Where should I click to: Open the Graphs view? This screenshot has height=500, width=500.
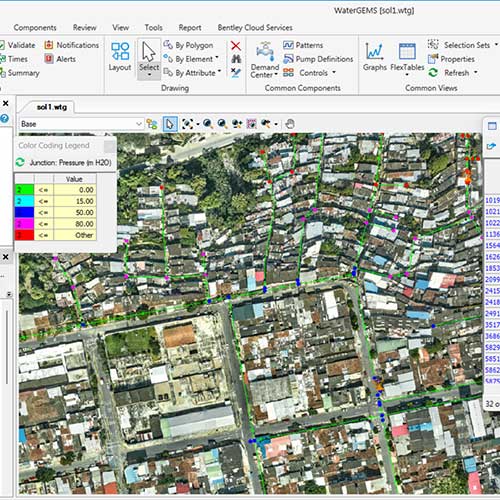coord(375,57)
